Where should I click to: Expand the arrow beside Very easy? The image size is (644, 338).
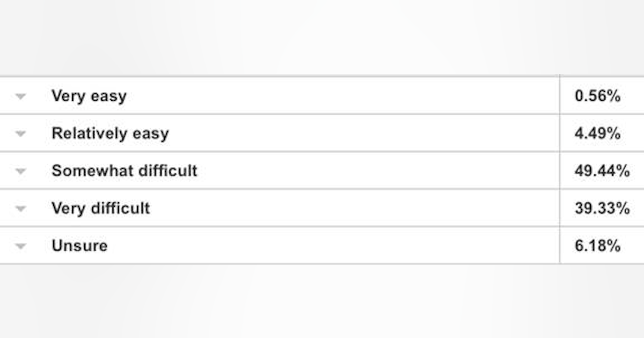pyautogui.click(x=20, y=97)
